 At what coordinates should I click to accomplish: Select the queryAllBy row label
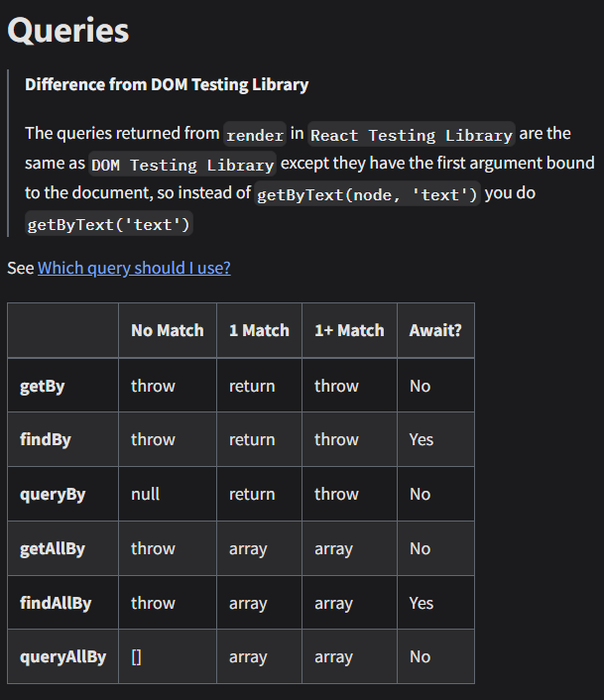tap(62, 656)
